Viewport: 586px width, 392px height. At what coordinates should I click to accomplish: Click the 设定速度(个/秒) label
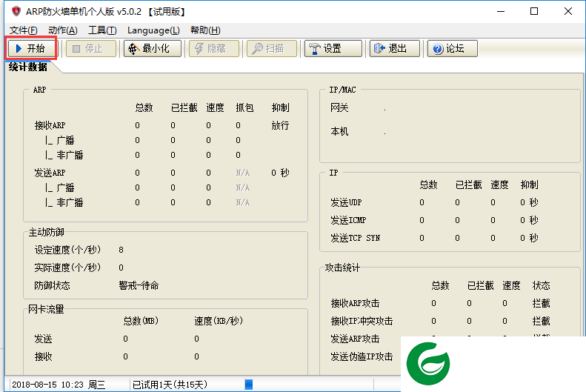tap(67, 250)
